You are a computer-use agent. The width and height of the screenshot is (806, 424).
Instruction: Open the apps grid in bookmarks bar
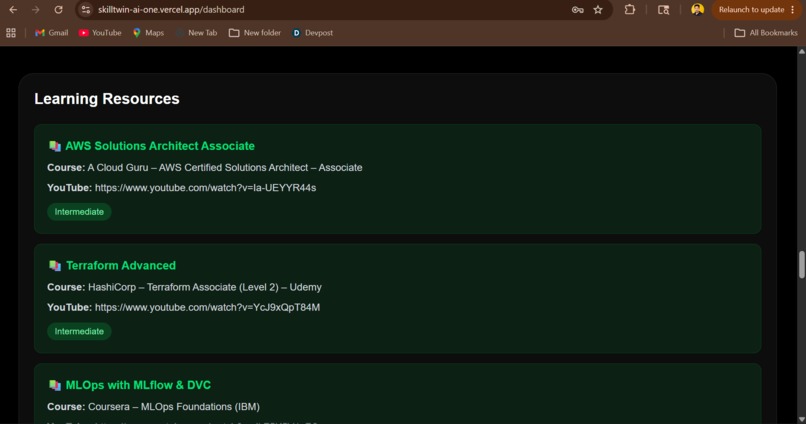(x=11, y=33)
